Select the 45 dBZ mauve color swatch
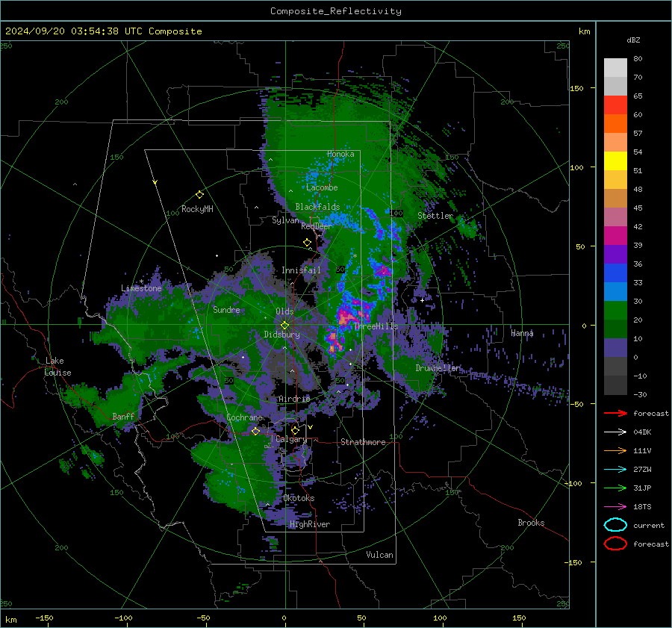Image resolution: width=672 pixels, height=628 pixels. click(x=615, y=217)
